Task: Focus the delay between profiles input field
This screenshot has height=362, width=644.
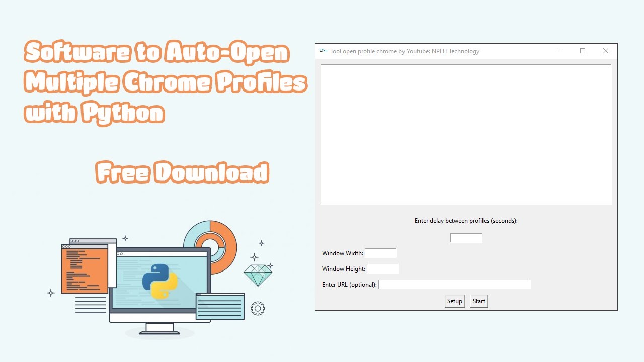Action: (466, 238)
